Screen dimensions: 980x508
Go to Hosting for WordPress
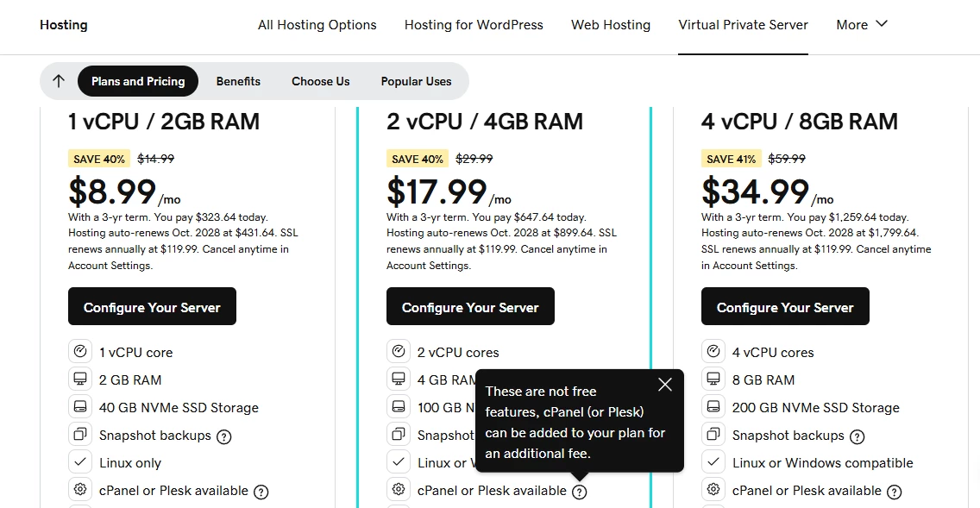pyautogui.click(x=474, y=25)
